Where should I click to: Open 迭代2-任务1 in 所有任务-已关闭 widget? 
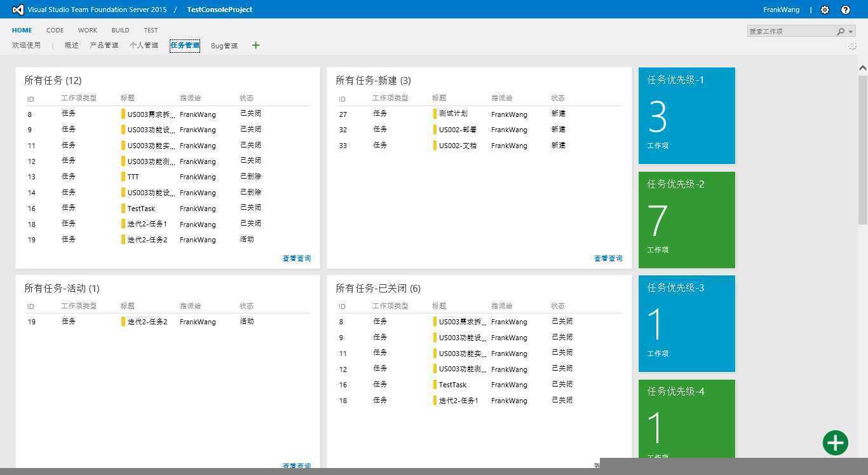point(459,401)
